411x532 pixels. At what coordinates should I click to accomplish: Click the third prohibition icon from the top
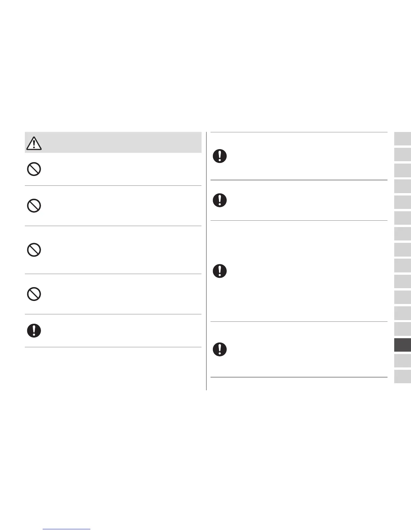point(34,250)
